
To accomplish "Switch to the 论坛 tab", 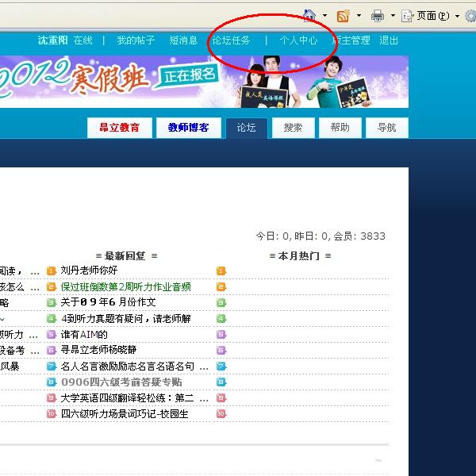I will coord(246,128).
